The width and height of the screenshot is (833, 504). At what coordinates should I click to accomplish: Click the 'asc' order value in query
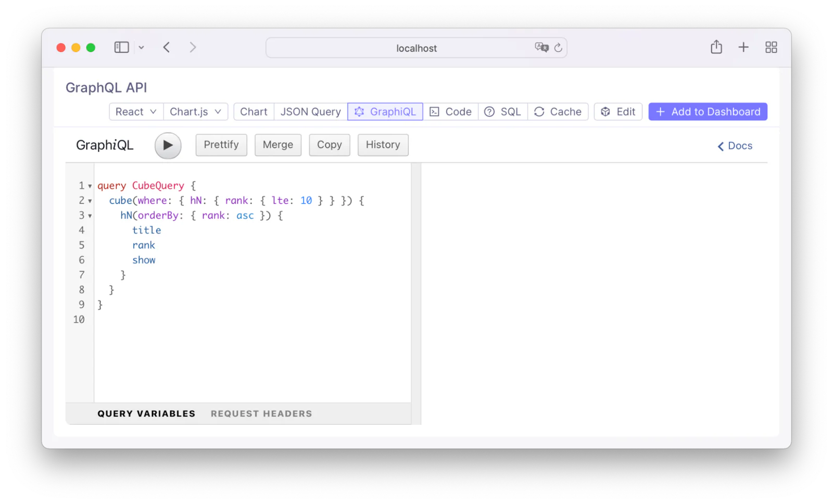tap(245, 216)
